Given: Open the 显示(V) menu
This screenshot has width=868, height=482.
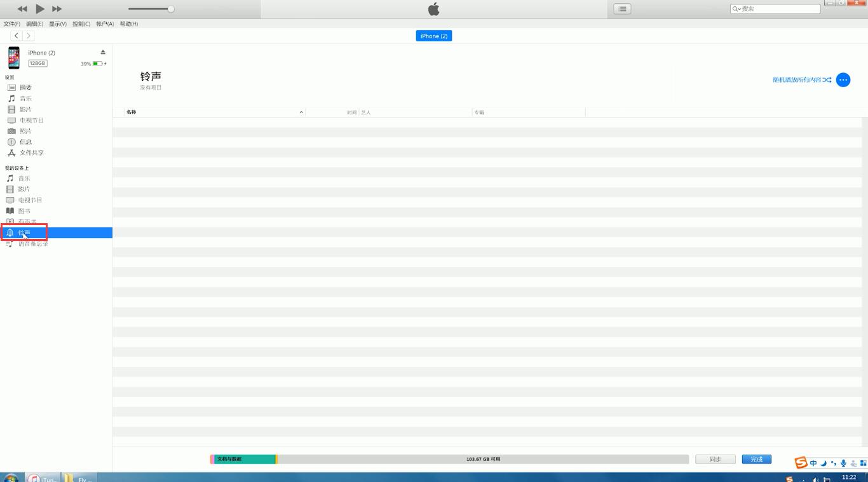Looking at the screenshot, I should click(58, 24).
